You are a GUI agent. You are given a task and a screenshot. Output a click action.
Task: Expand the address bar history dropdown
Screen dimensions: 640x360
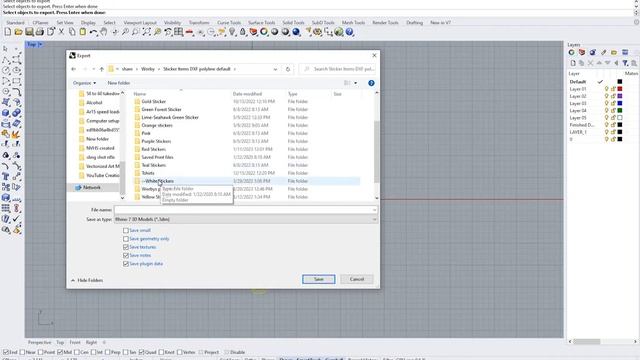pos(275,69)
